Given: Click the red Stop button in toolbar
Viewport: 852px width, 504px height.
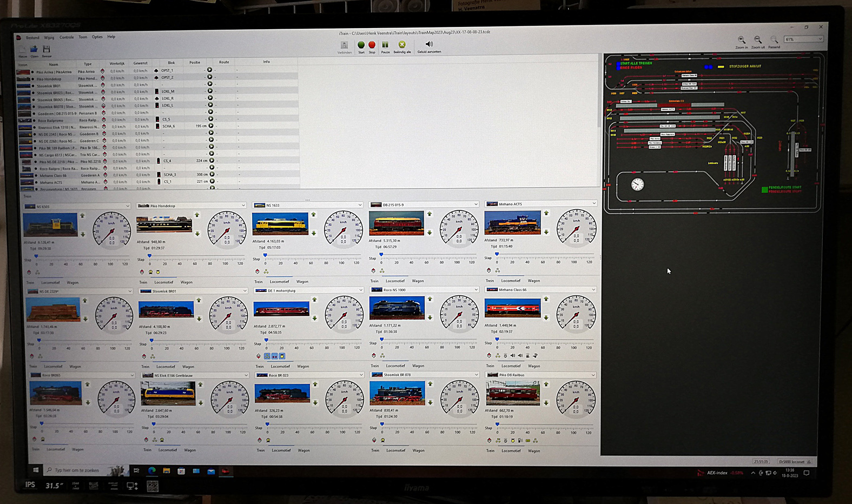Looking at the screenshot, I should coord(372,45).
